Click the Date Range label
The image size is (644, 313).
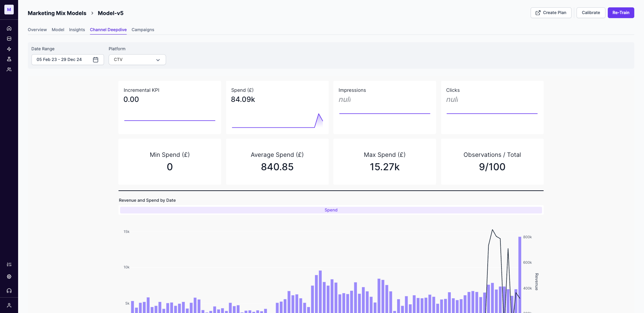coord(43,49)
